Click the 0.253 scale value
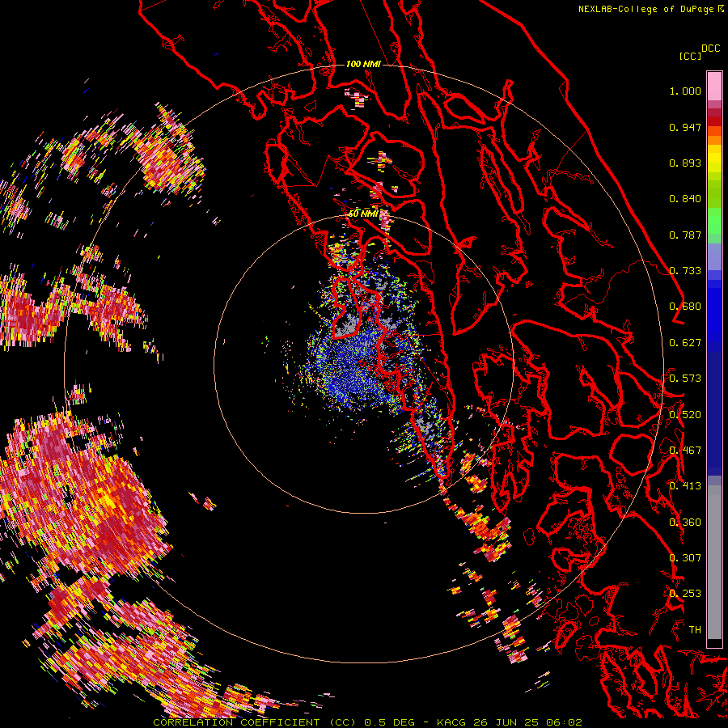 pos(685,594)
